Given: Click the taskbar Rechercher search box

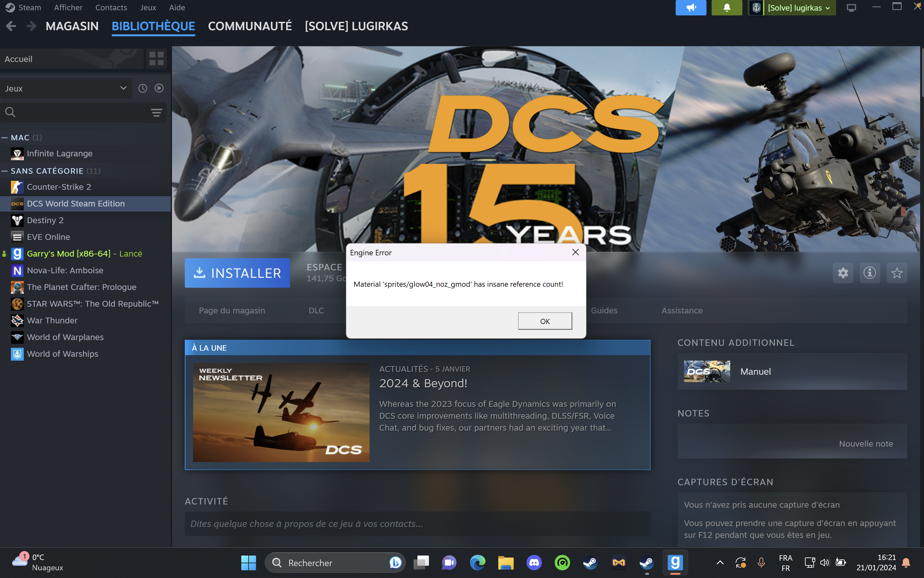Looking at the screenshot, I should click(x=335, y=563).
